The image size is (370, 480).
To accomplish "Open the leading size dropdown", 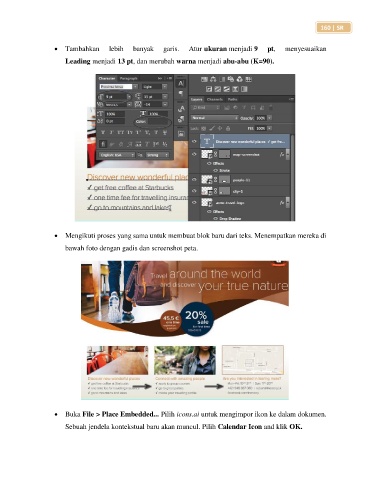I will pos(165,97).
